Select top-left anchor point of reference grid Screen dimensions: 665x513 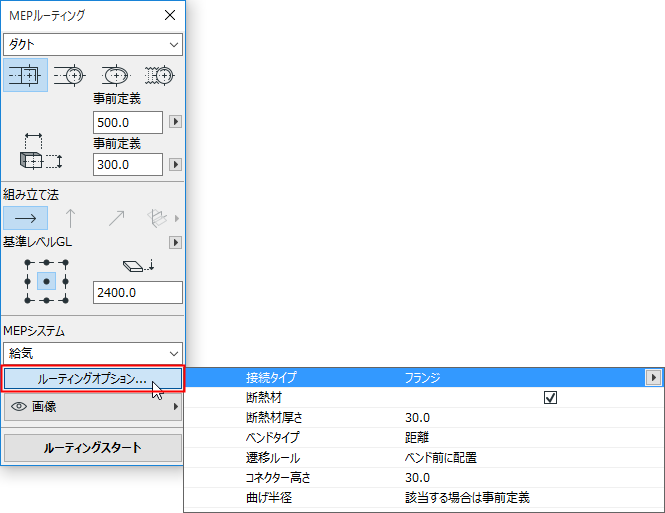pos(28,262)
